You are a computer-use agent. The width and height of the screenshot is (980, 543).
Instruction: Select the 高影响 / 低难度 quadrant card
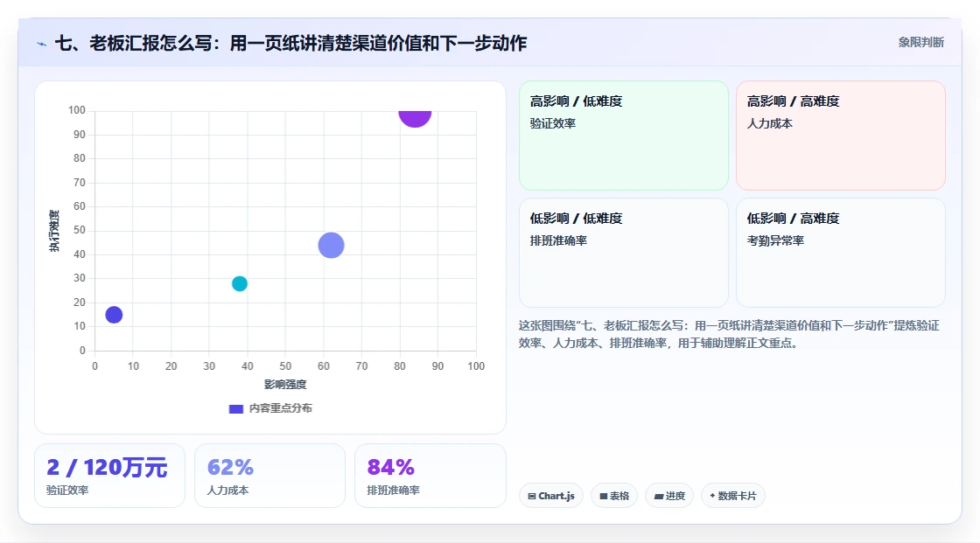click(624, 135)
